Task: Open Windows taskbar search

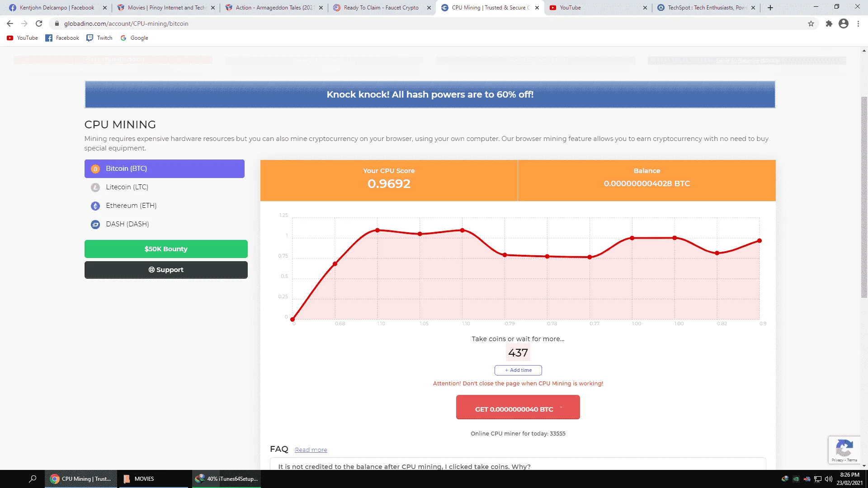Action: pyautogui.click(x=33, y=479)
